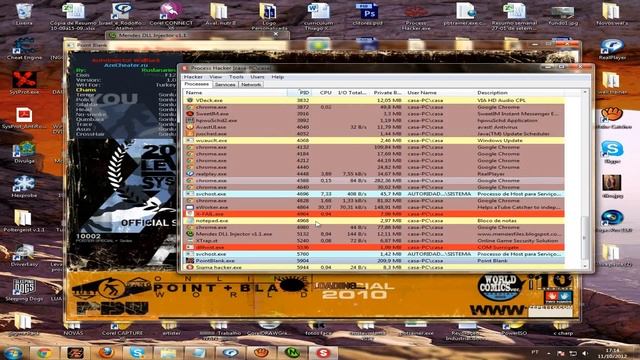Switch to the Network tab
640x360 pixels.
[x=251, y=84]
